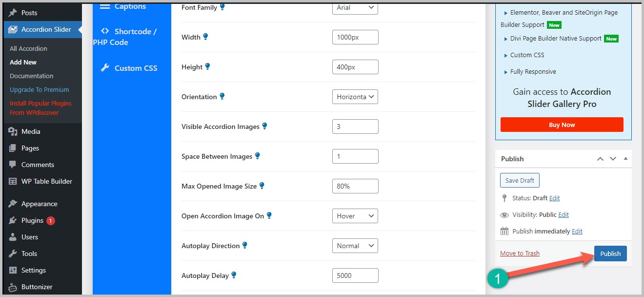Click the Plugins plug icon
The height and width of the screenshot is (297, 644).
[13, 220]
